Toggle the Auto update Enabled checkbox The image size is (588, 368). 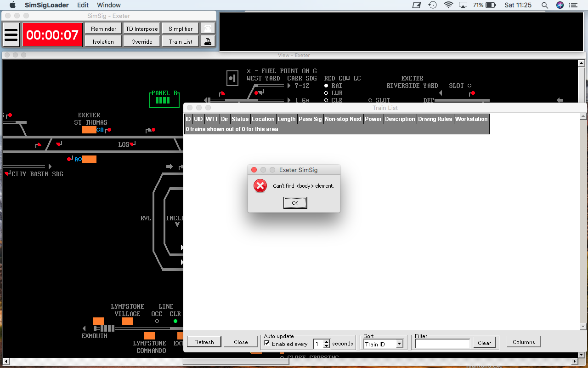[267, 343]
